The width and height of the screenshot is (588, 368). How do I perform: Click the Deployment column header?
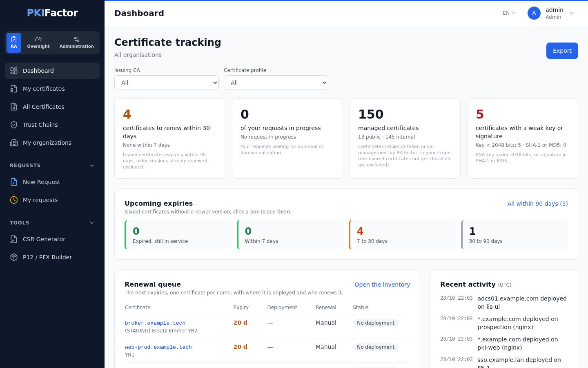click(282, 307)
